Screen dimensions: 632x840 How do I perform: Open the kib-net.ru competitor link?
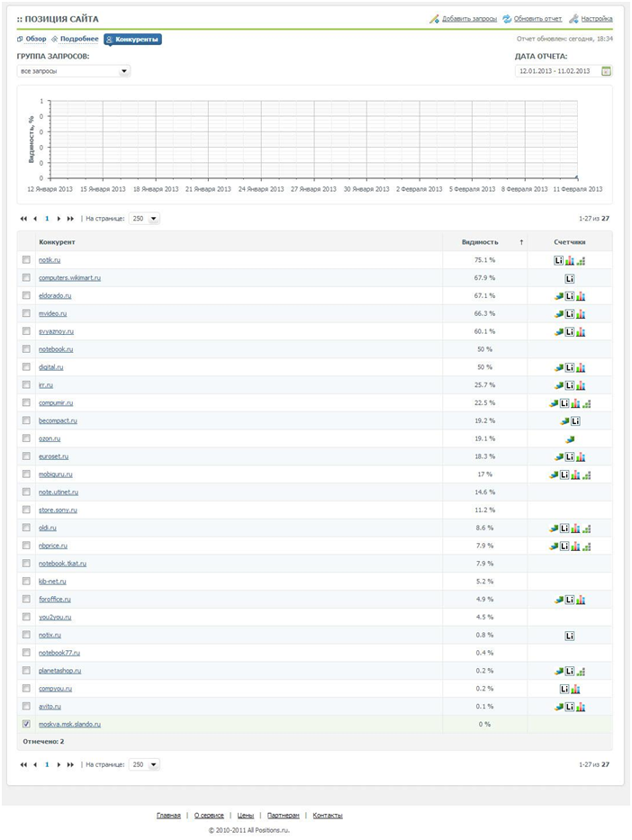pos(52,582)
